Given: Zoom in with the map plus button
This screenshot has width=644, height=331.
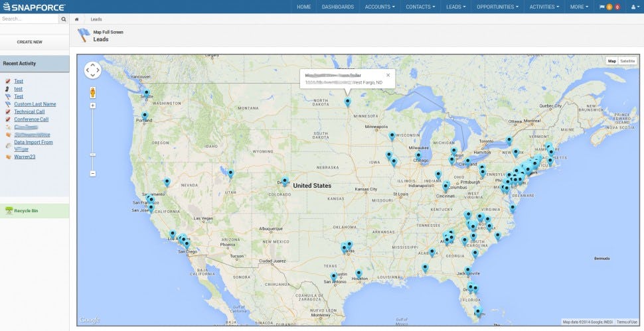Looking at the screenshot, I should coord(93,105).
